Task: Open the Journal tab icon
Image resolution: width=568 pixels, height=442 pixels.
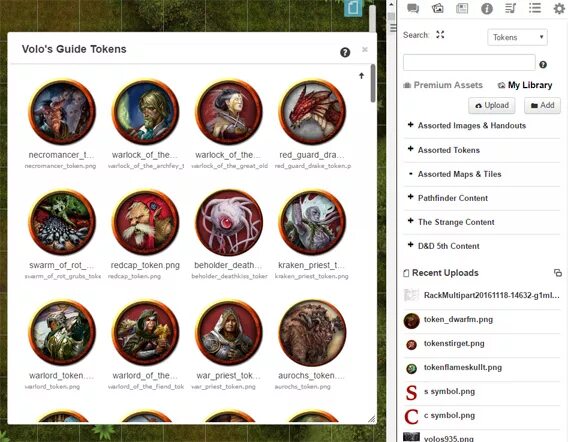Action: [462, 8]
